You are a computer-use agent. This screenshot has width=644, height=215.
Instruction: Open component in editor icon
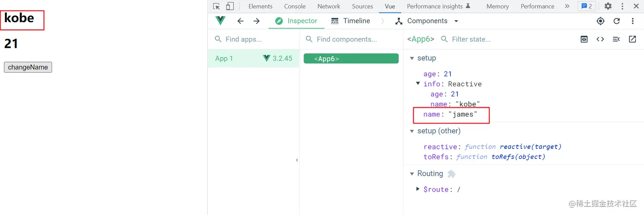coord(632,39)
